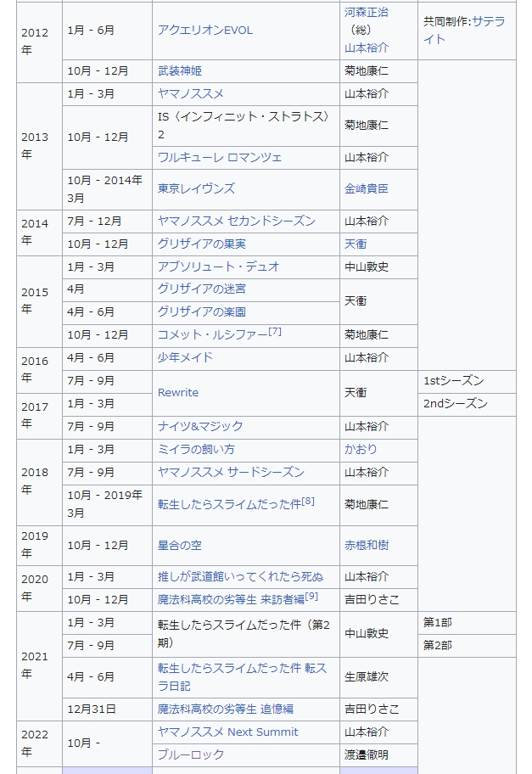
Task: Select the 生原雄次 director cell text
Action: (367, 677)
